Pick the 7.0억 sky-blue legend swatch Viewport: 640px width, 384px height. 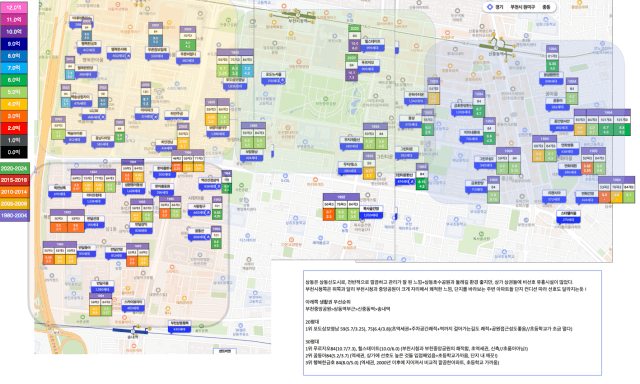[14, 68]
